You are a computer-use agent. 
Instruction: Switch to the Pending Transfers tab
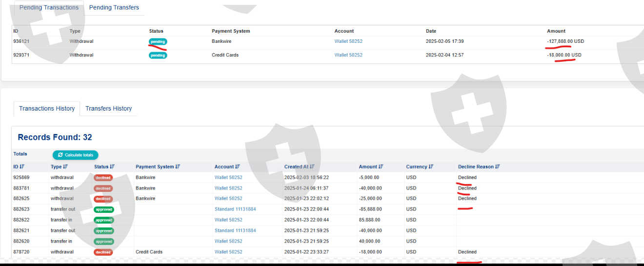pos(114,7)
